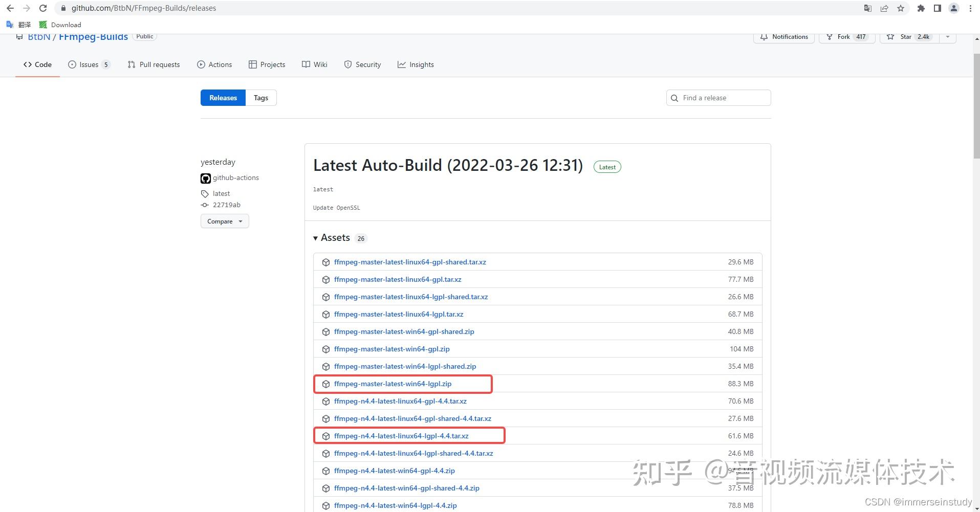Viewport: 980px width, 512px height.
Task: Toggle the browser side panel icon
Action: 938,8
